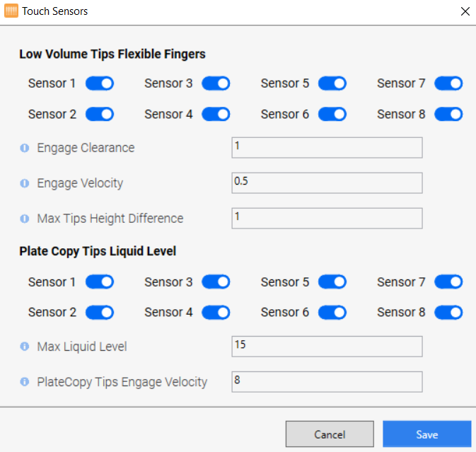Toggle Sensor 6 under Low Volume Tips Flexible Fingers

[x=332, y=114]
